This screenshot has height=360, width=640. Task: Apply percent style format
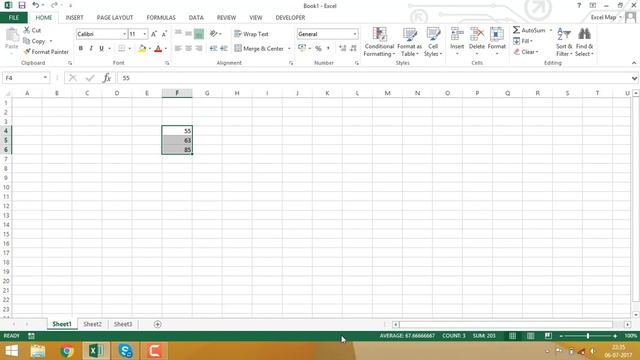(318, 48)
